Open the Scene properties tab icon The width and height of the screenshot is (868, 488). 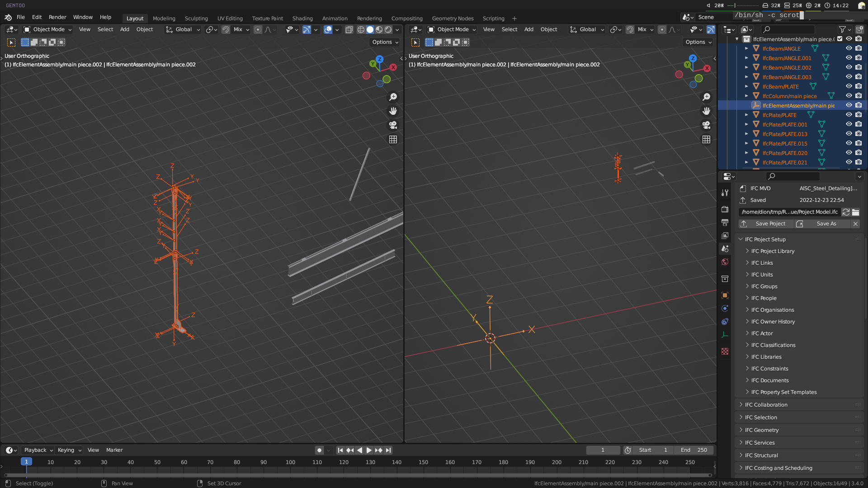tap(725, 249)
